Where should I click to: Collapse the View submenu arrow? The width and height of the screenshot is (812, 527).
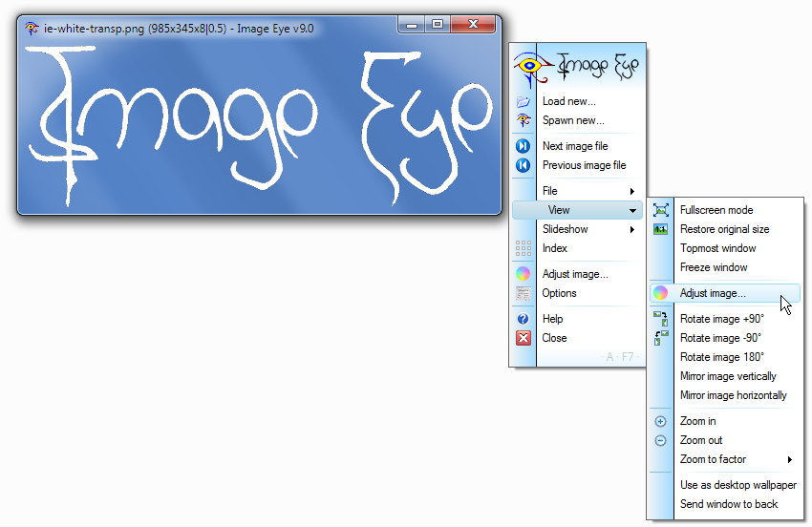tap(632, 211)
